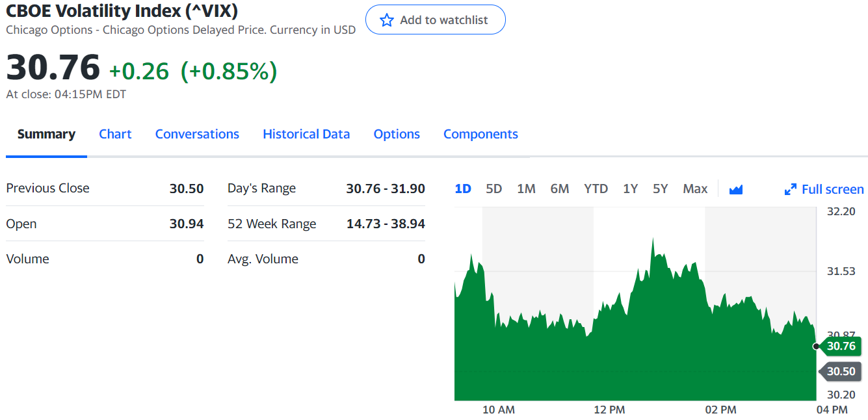
Task: View the Components tab
Action: [x=480, y=134]
